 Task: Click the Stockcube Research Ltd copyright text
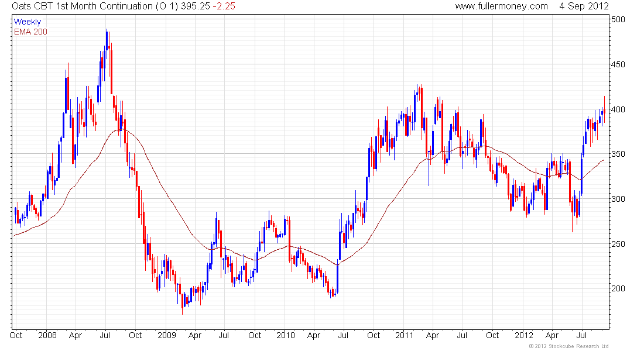(x=568, y=346)
